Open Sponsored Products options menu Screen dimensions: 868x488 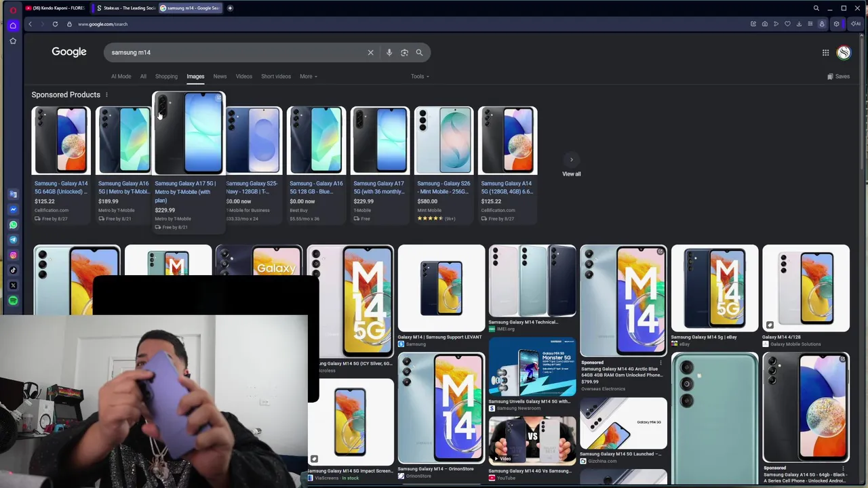click(106, 95)
